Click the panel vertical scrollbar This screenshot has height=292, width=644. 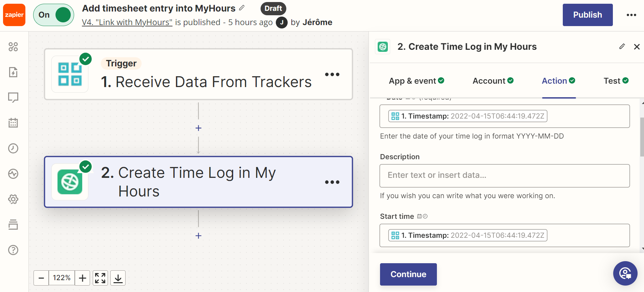point(642,137)
